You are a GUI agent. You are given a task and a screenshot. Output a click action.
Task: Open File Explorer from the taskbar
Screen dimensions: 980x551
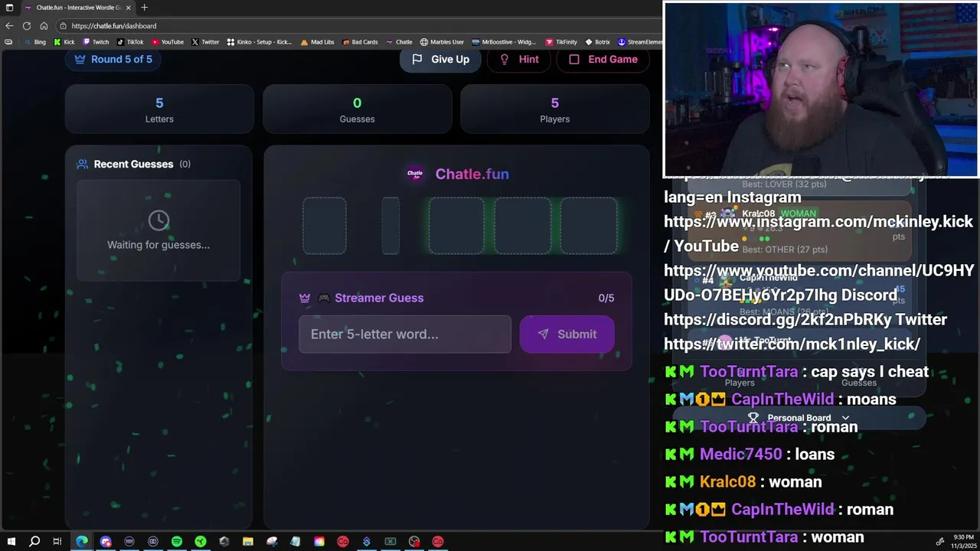point(248,541)
